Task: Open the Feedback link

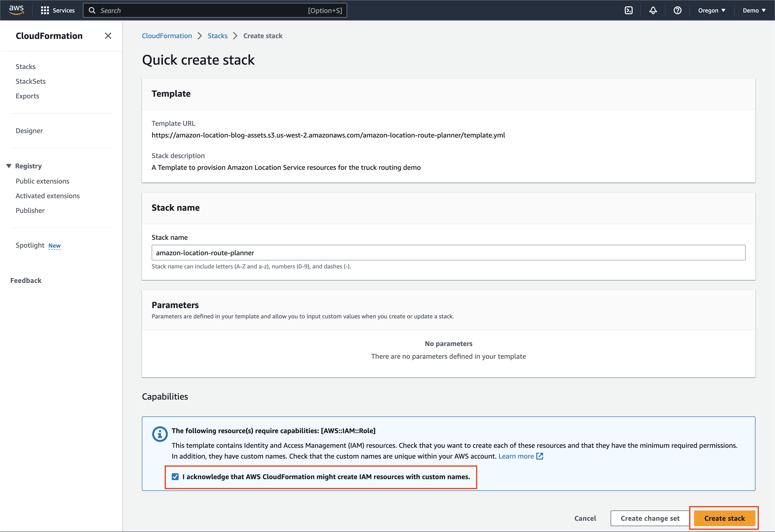Action: pos(25,280)
